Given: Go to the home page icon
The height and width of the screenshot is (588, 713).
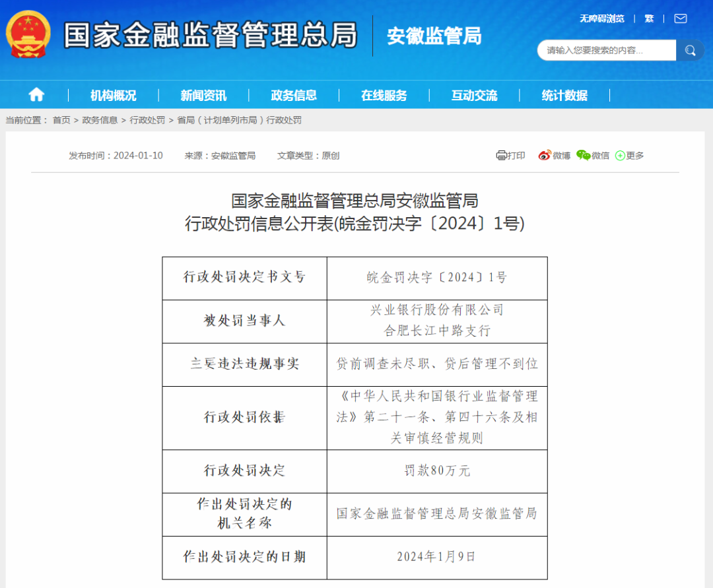Looking at the screenshot, I should pos(36,94).
